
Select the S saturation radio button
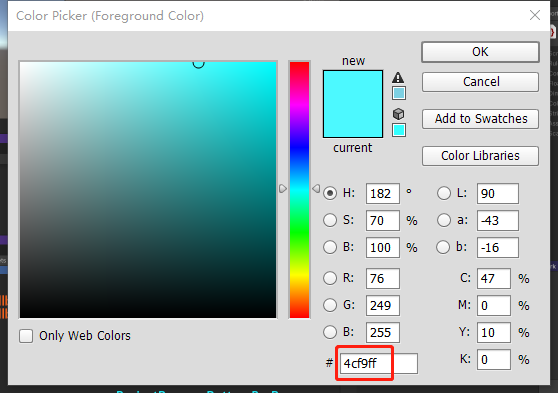point(330,220)
